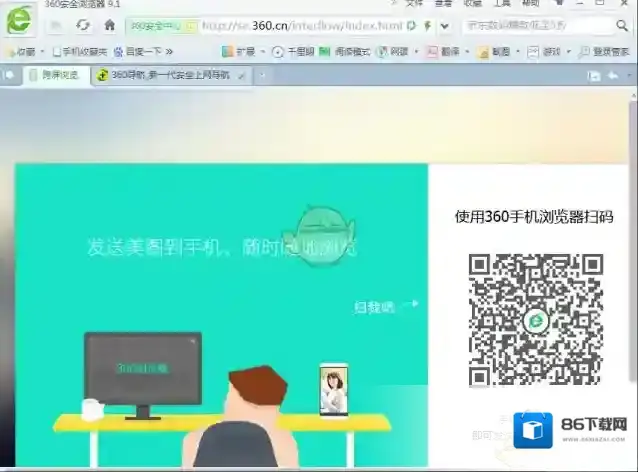Viewport: 638px width, 472px height.
Task: Click the 360 security center badge in address bar
Action: (162, 26)
